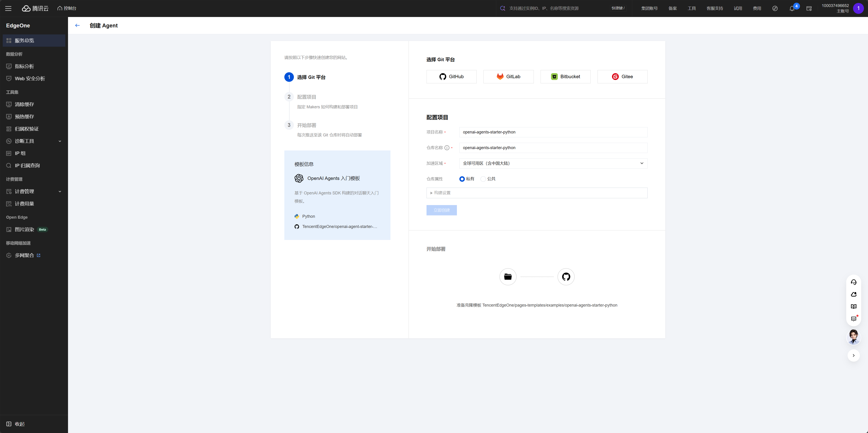Click the billing card icon in top bar
The image size is (868, 433).
(809, 8)
